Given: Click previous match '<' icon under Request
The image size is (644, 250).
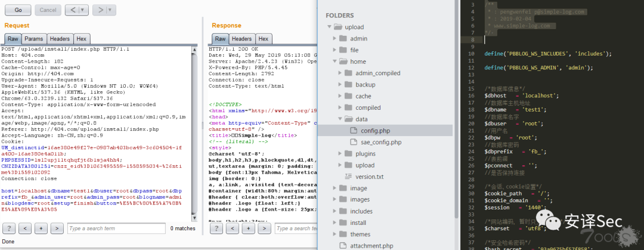Looking at the screenshot, I should click(25, 229).
